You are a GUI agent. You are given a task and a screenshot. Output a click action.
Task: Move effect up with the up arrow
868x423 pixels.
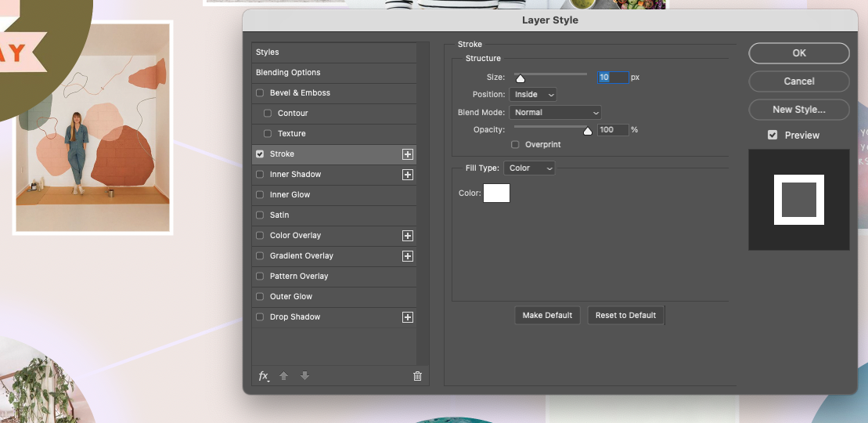tap(283, 376)
